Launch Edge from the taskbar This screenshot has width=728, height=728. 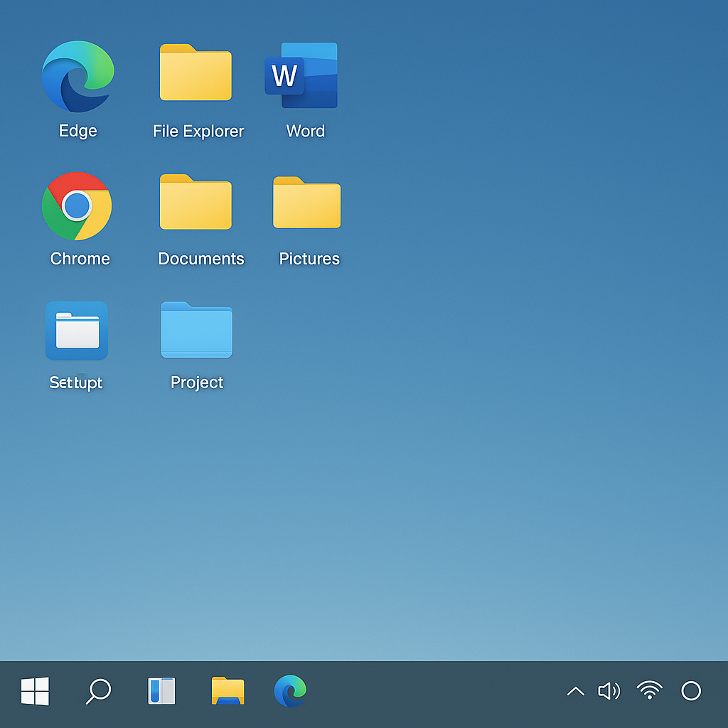(x=290, y=691)
